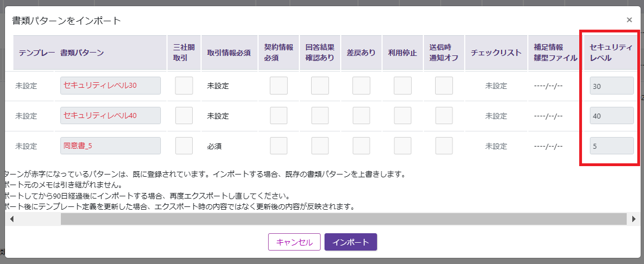
Task: Toggle 利用停止 checkbox for 同意書_5 row
Action: [x=403, y=146]
